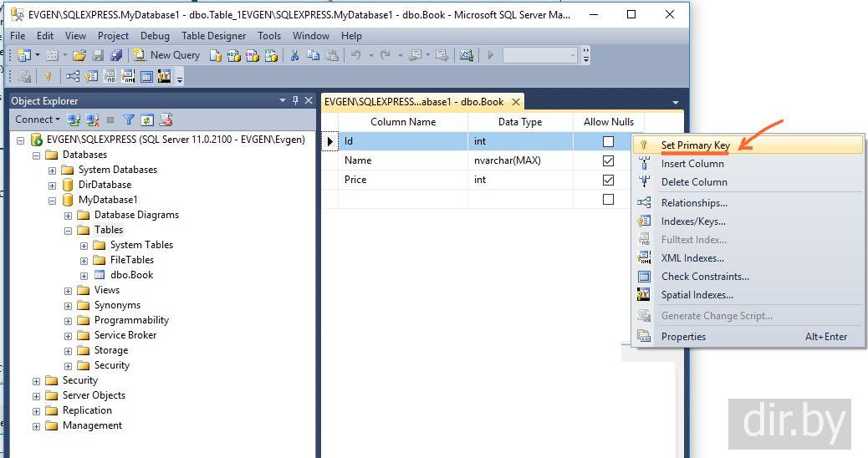
Task: Click the Object Explorer filter funnel icon
Action: coord(129,120)
